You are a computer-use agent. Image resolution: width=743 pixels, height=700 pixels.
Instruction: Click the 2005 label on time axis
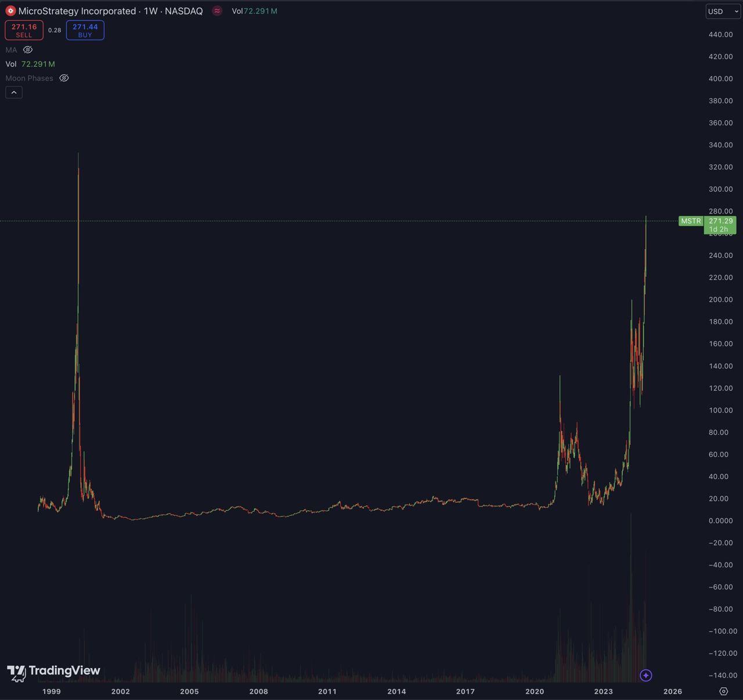(x=190, y=691)
